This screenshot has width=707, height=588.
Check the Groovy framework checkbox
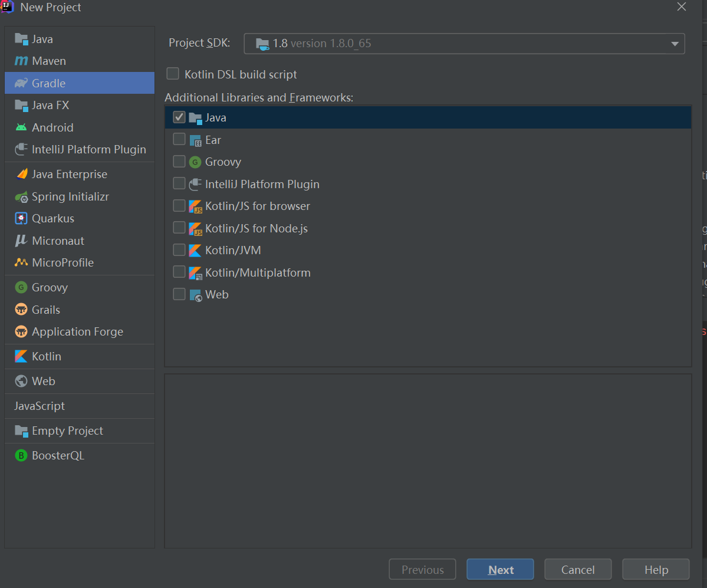coord(179,162)
